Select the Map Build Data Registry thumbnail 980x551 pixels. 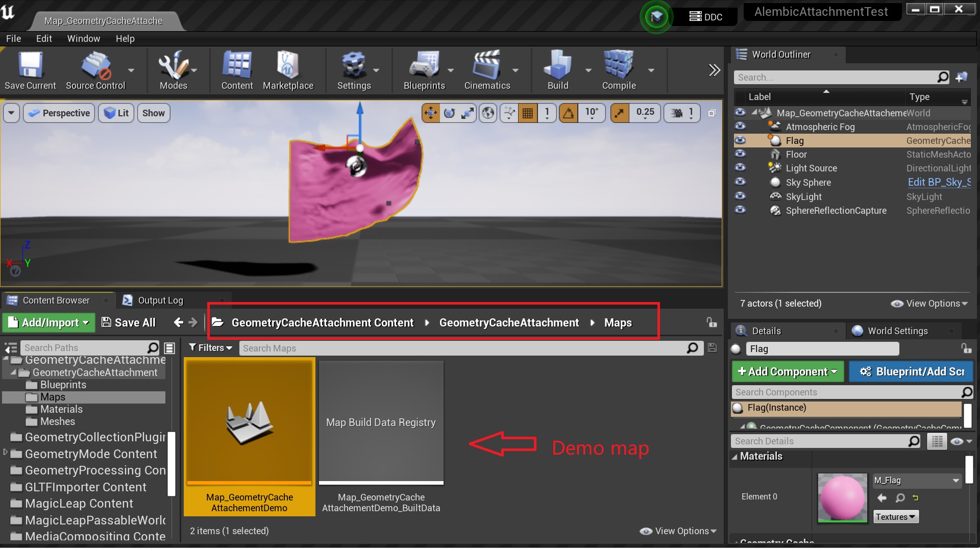point(381,422)
